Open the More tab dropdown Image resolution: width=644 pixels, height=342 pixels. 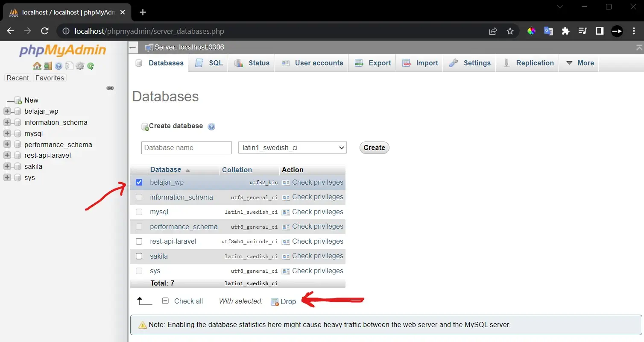pos(579,63)
